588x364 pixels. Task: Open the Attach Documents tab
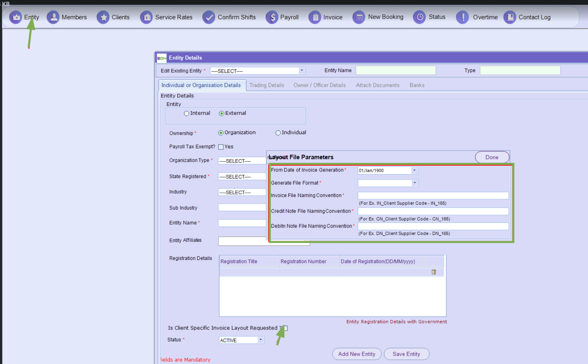(377, 85)
